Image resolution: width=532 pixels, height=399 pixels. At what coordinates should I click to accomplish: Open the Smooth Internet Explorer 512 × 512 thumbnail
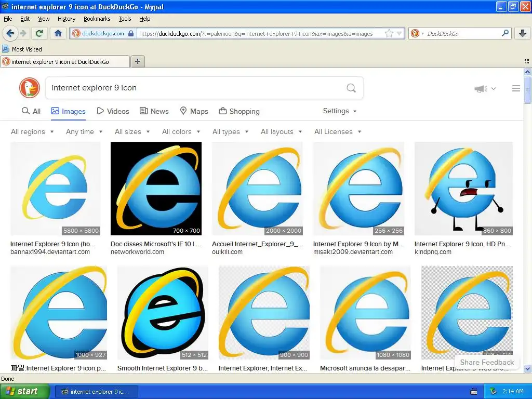(x=163, y=313)
